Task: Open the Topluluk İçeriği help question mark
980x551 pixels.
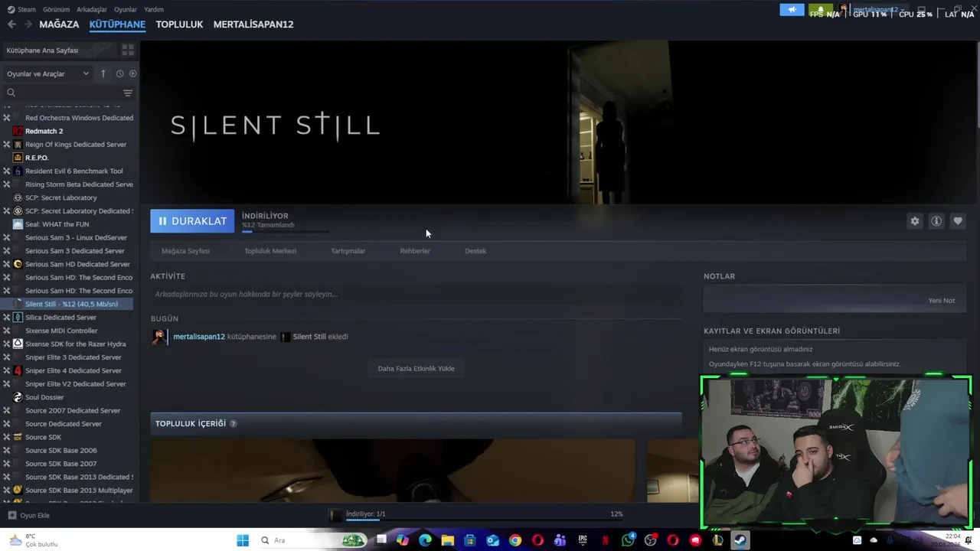Action: click(234, 423)
